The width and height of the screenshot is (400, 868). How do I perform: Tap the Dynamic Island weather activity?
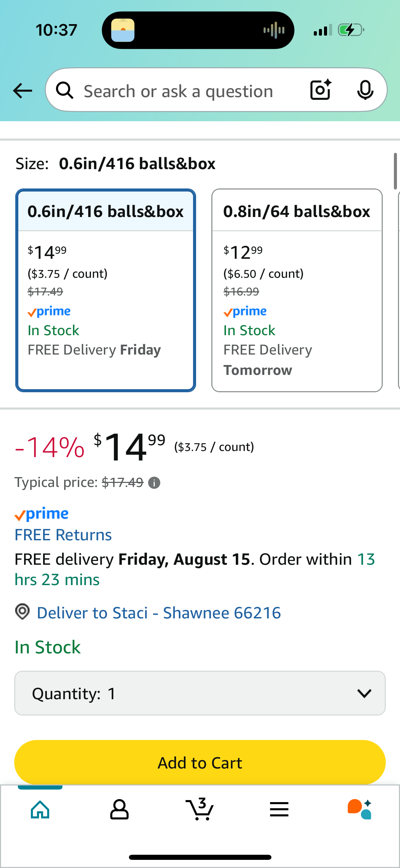tap(123, 30)
